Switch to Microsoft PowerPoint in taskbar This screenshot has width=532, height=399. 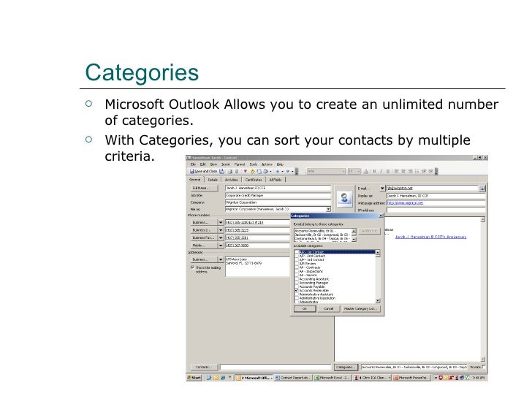[x=411, y=378]
